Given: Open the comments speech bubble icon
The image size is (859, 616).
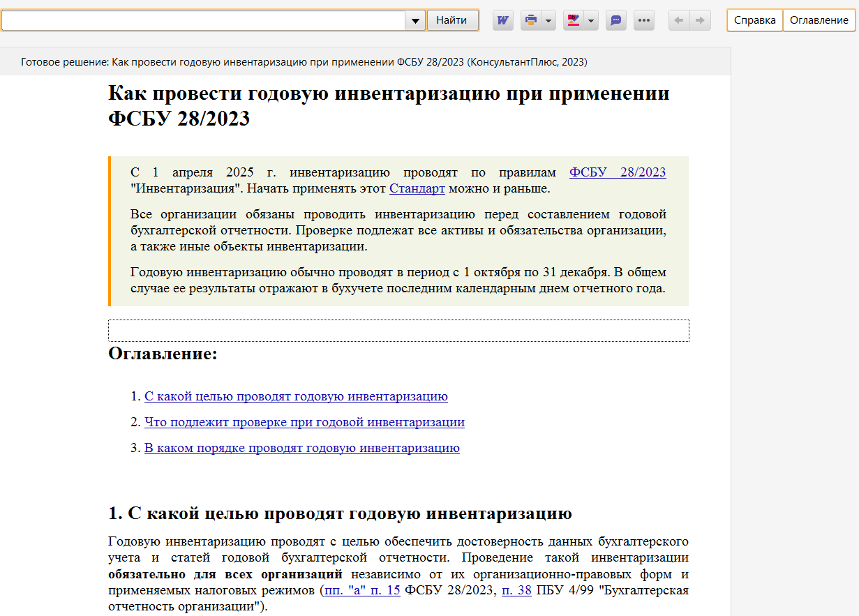Looking at the screenshot, I should coord(615,20).
